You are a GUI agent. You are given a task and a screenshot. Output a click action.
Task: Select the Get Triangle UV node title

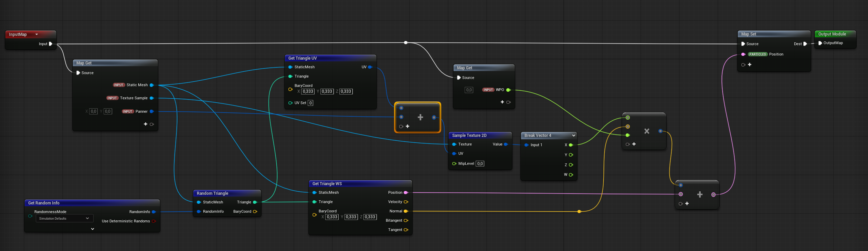tap(303, 58)
